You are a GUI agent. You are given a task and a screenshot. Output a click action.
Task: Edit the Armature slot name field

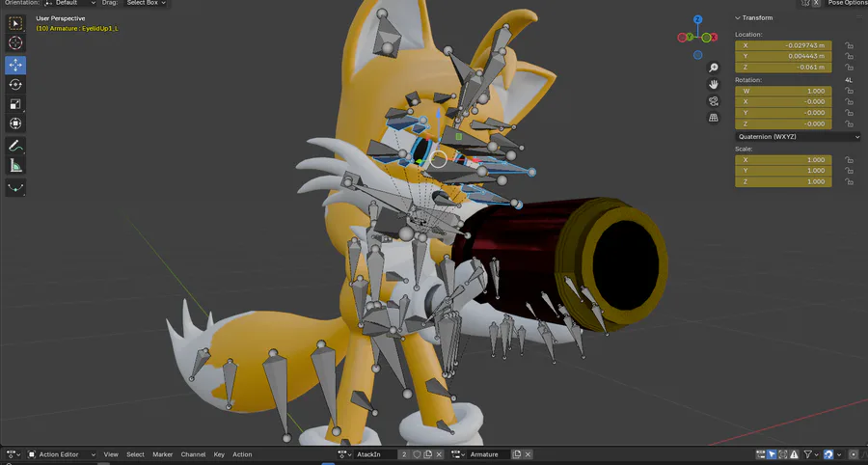[x=489, y=454]
